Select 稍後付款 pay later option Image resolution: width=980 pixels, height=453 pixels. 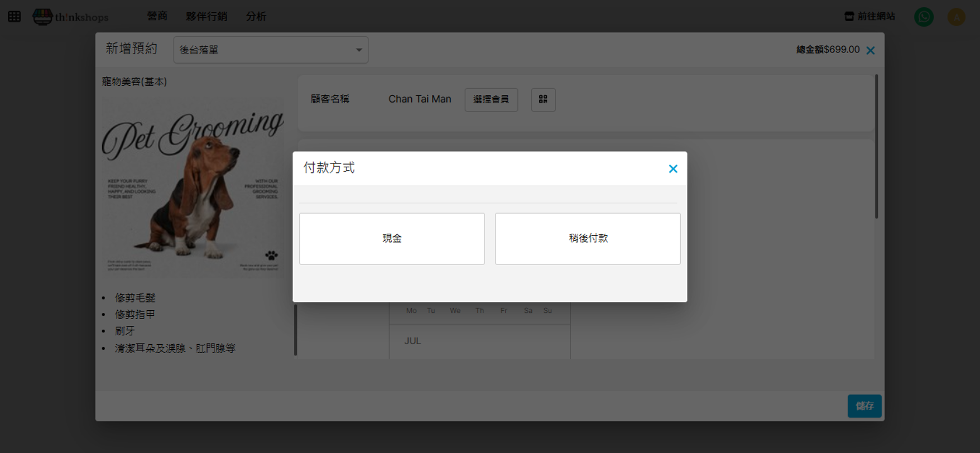point(588,238)
